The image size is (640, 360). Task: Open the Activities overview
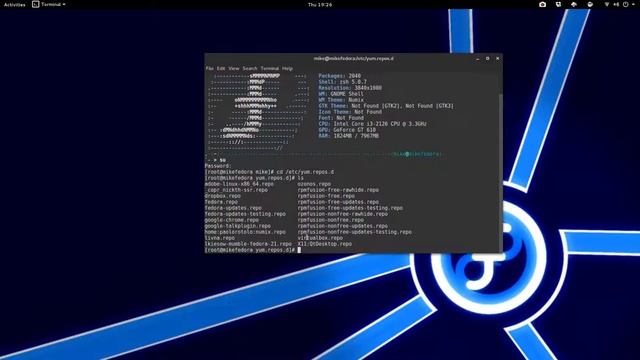(14, 4)
